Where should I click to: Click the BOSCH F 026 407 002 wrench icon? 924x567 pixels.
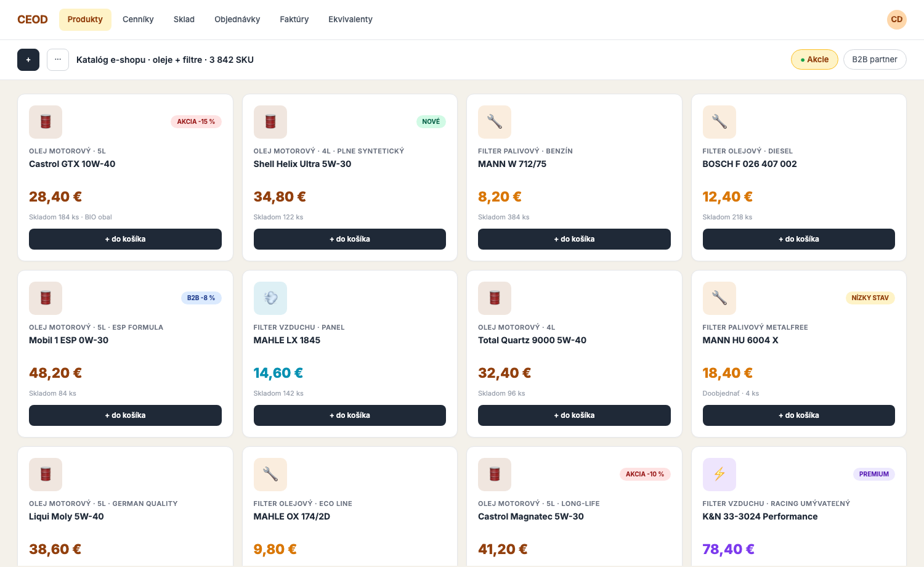point(719,122)
